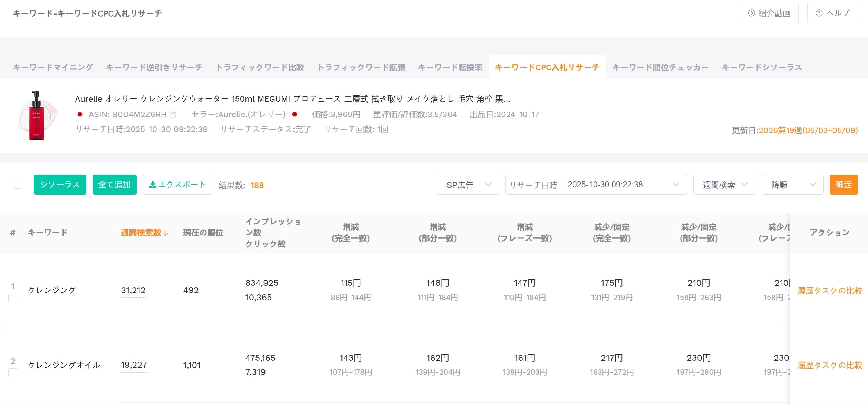Open the 降順 order dropdown
Viewport: 868px width, 405px height.
click(x=792, y=185)
